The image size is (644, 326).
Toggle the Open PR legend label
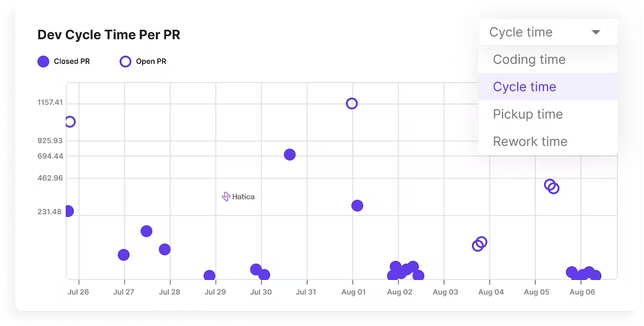[151, 61]
